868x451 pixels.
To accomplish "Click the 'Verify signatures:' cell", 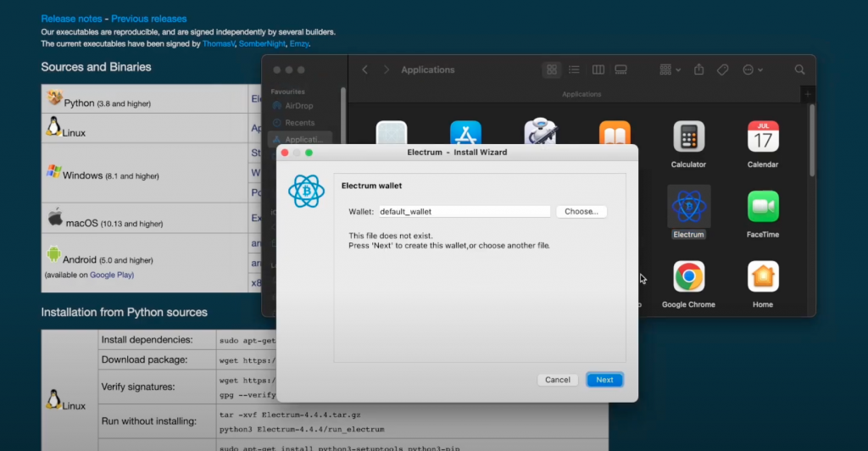I will (157, 387).
